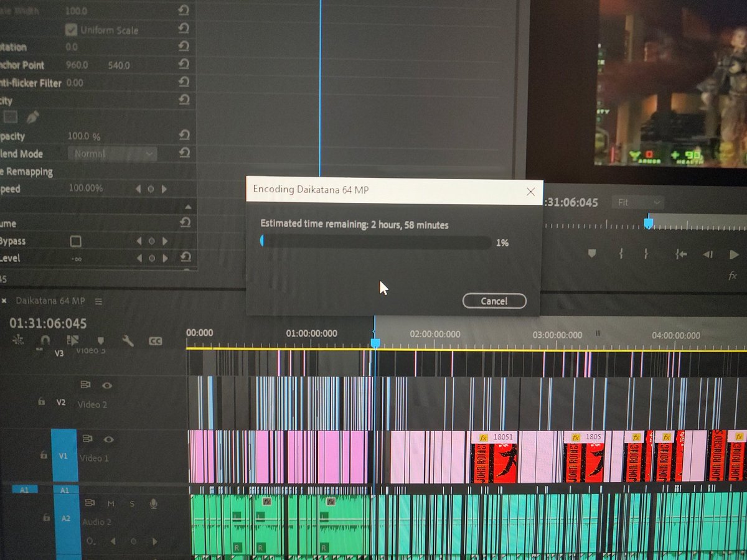This screenshot has width=747, height=560.
Task: Select the Daikatana 64 MP sequence tab
Action: coord(50,301)
